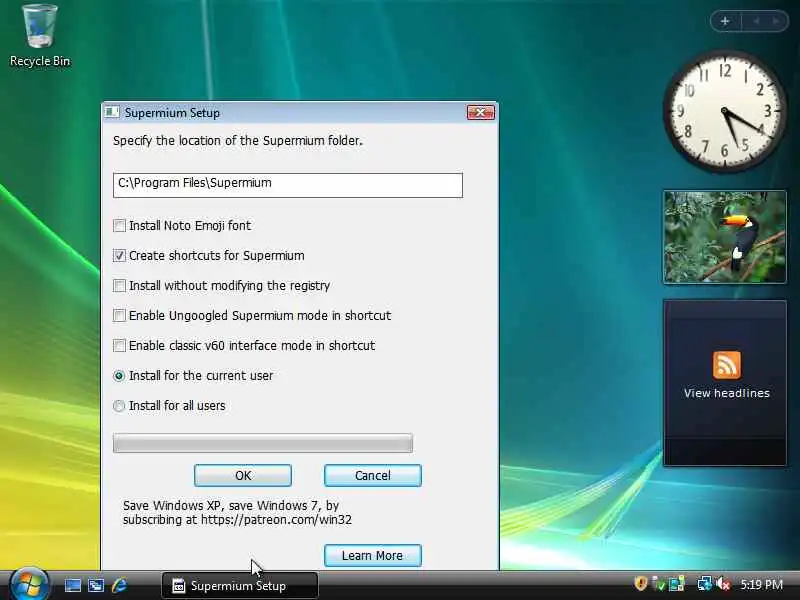Click the toucan slideshow gadget picture
The height and width of the screenshot is (600, 800).
[724, 237]
